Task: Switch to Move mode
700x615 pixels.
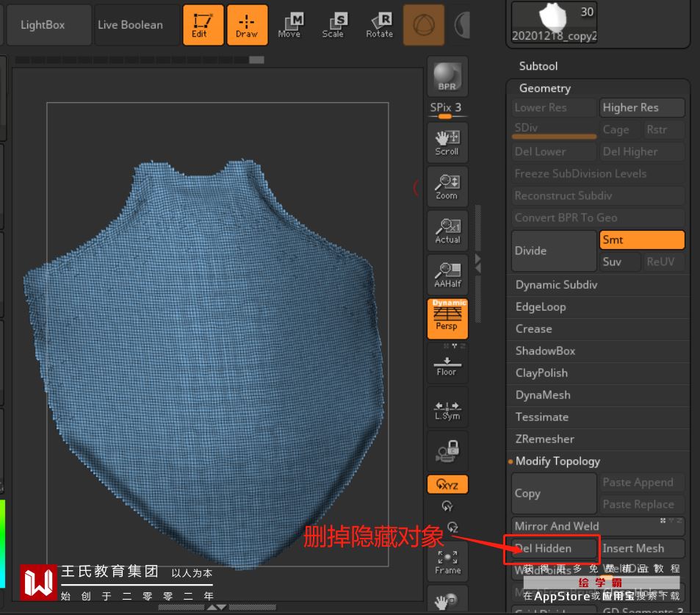Action: pyautogui.click(x=289, y=25)
